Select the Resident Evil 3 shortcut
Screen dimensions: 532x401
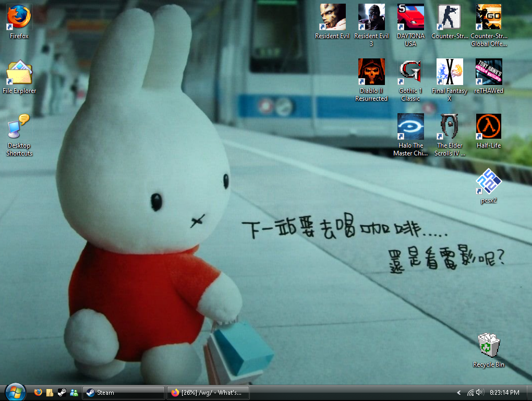tap(371, 25)
